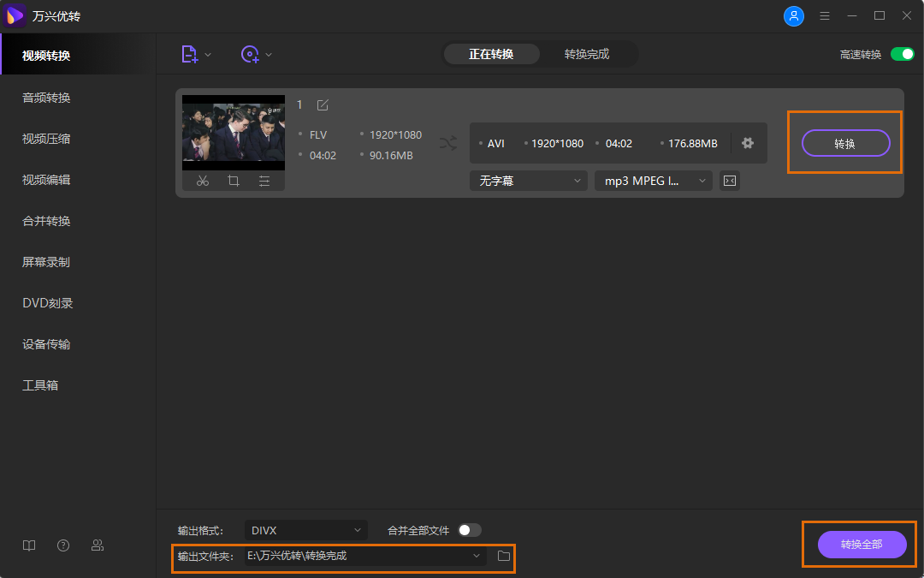Viewport: 924px width, 578px height.
Task: Click the crop icon under thumbnail
Action: (x=234, y=181)
